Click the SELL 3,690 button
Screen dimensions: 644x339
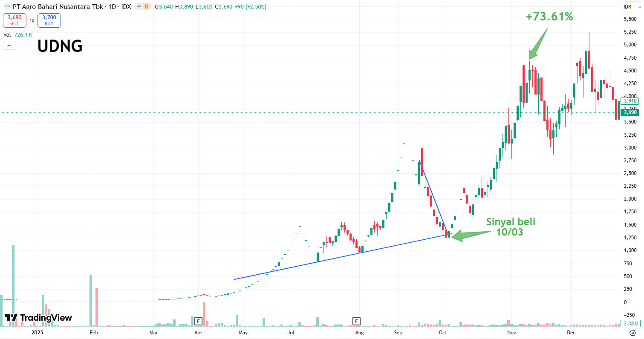(14, 20)
